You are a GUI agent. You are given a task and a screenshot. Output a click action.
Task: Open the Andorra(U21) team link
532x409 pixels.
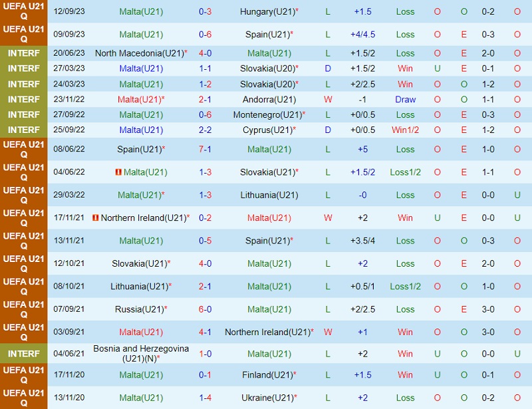pyautogui.click(x=269, y=99)
